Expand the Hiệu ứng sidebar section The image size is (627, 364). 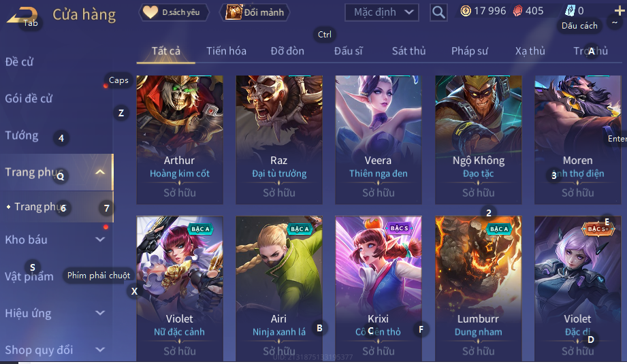(100, 313)
